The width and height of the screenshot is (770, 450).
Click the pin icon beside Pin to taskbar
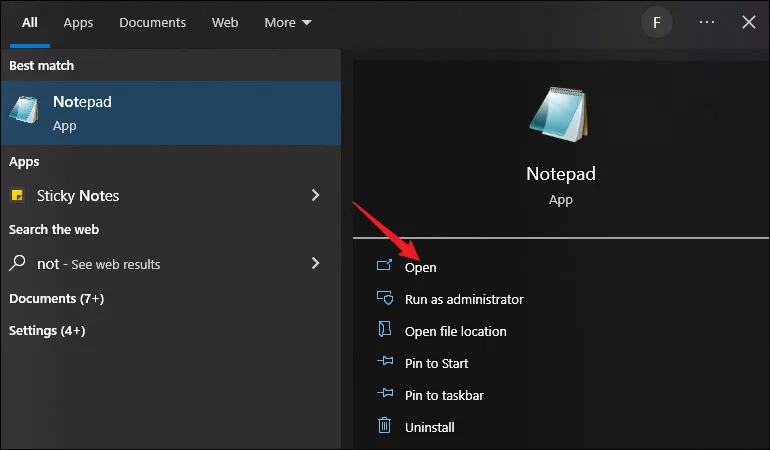385,393
